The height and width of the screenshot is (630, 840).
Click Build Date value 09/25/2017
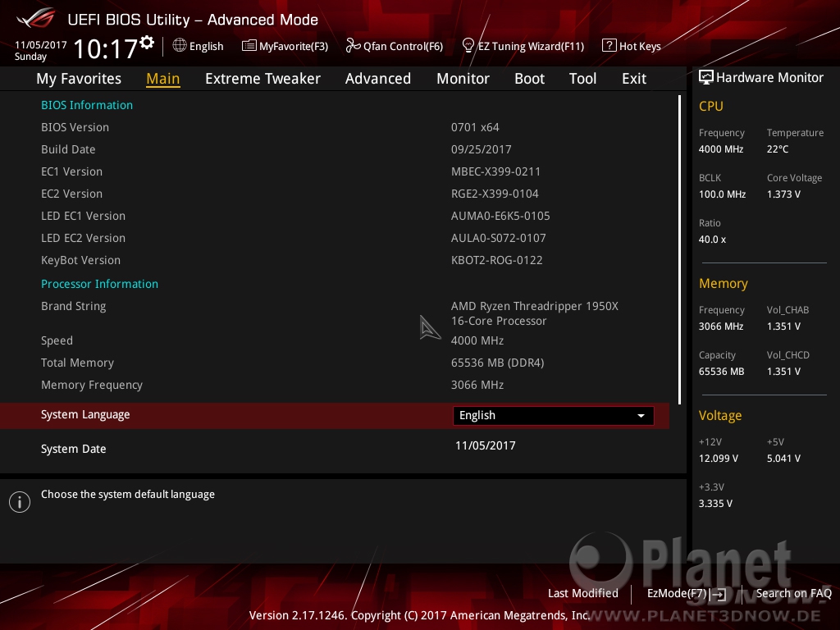point(481,149)
